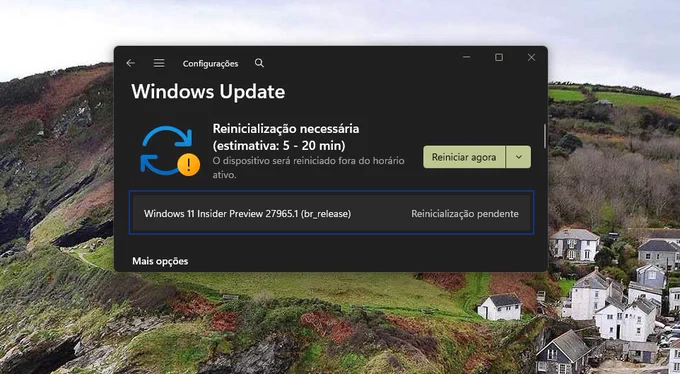The image size is (680, 374).
Task: Click the Windows Update heading
Action: (208, 92)
